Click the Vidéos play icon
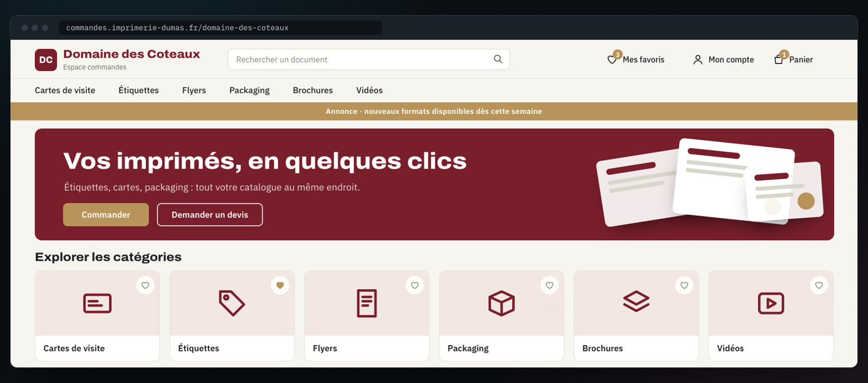The height and width of the screenshot is (383, 868). pyautogui.click(x=771, y=303)
